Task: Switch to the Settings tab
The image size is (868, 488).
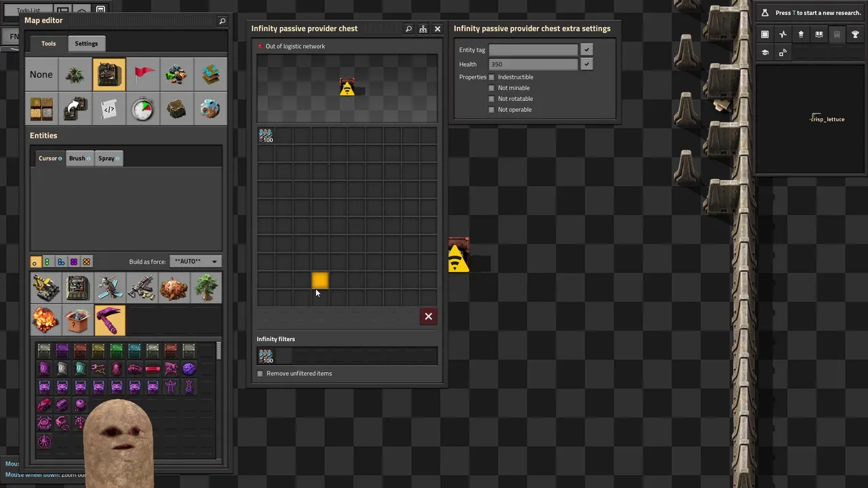Action: pos(86,43)
